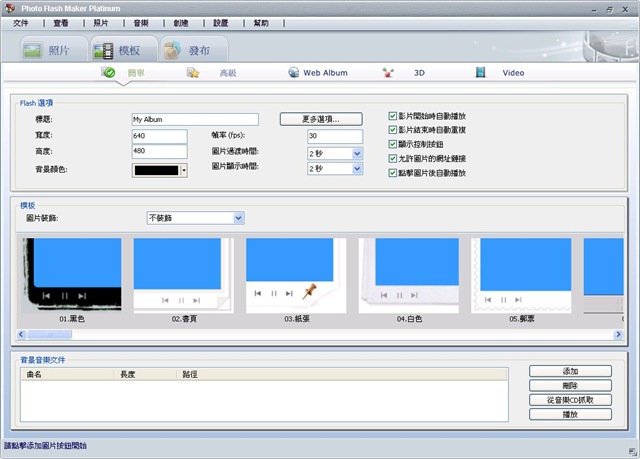Image resolution: width=640 pixels, height=459 pixels.
Task: Click the 高級 star icon
Action: [193, 73]
